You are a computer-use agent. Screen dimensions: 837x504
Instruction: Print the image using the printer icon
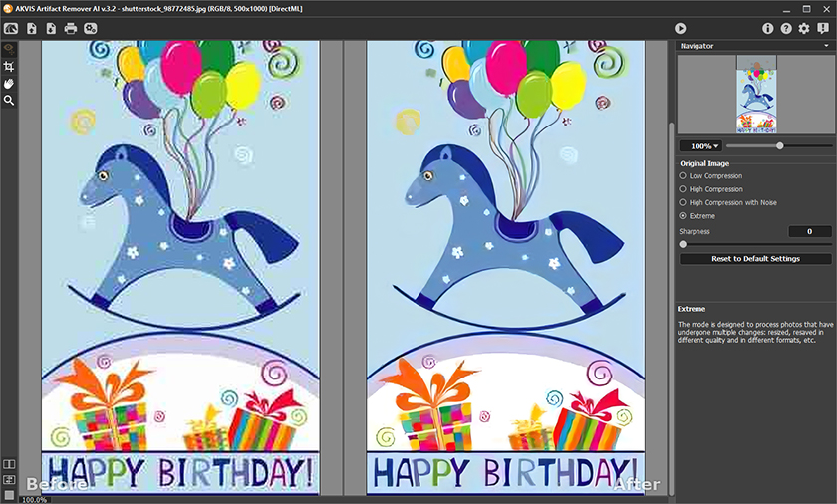(71, 28)
